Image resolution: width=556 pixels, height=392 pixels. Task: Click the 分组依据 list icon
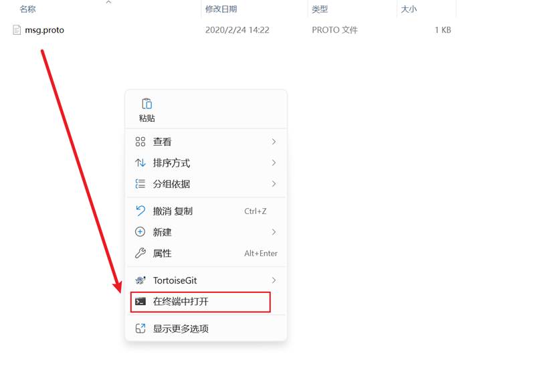coord(141,183)
